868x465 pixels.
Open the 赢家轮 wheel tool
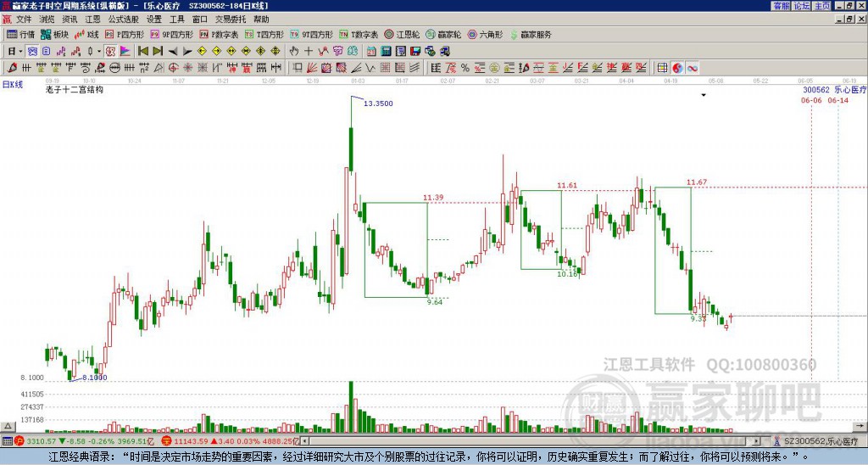443,34
